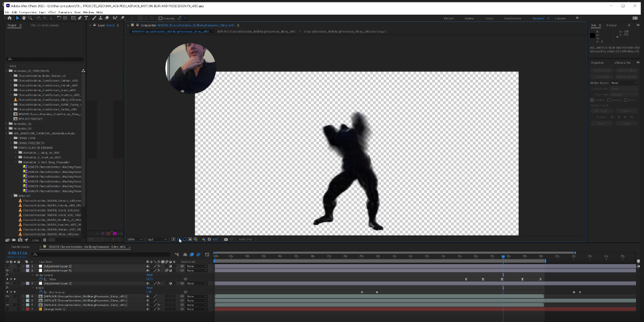This screenshot has height=322, width=644.
Task: Click the Blur Amount value 2.00
Action: click(x=149, y=292)
